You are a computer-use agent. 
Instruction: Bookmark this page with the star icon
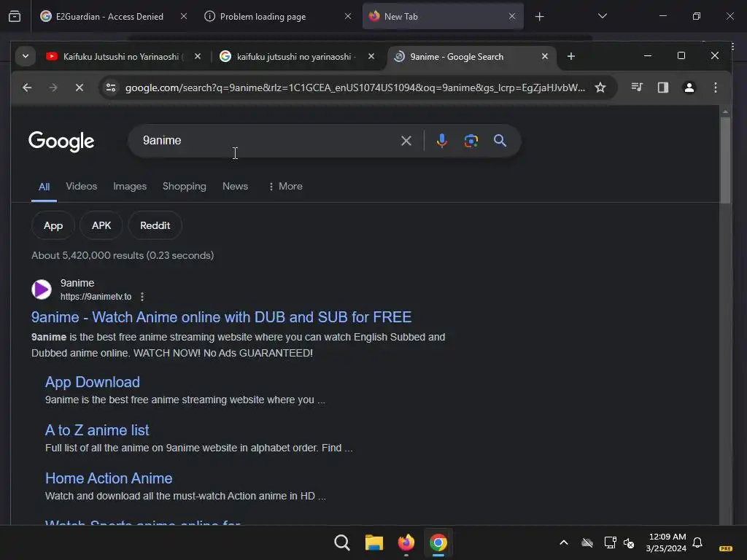(600, 87)
